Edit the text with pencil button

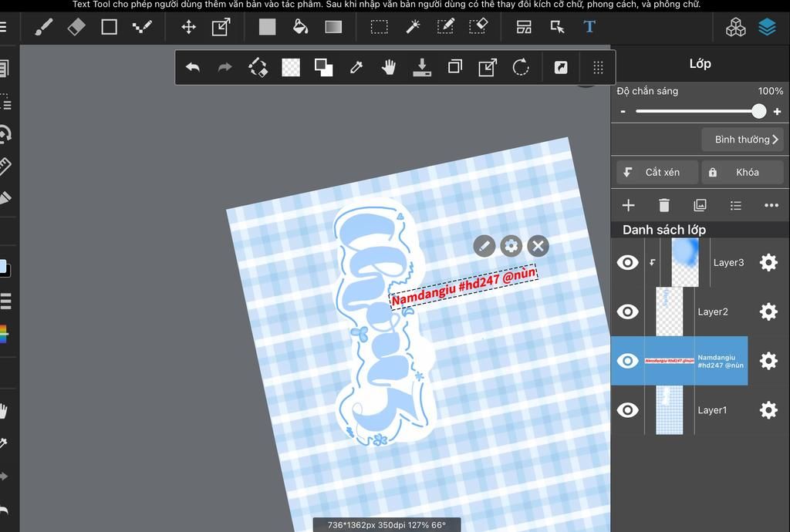(484, 246)
